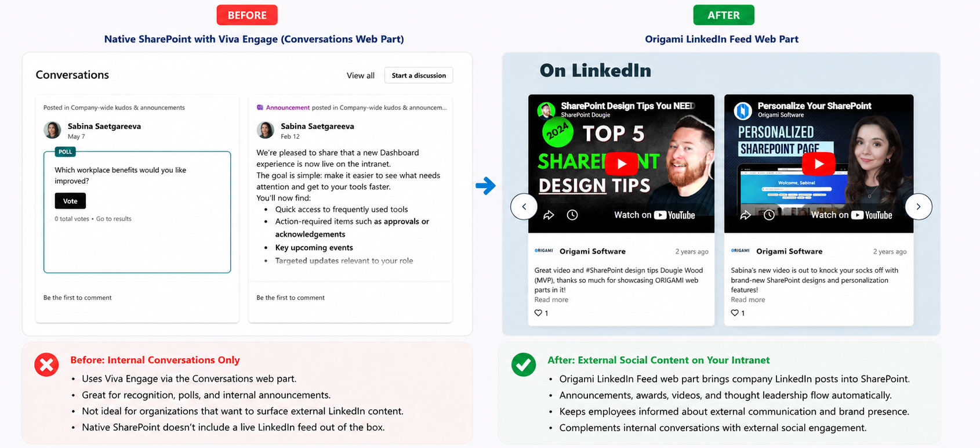
Task: Expand Read more on Sabina's new video post
Action: pyautogui.click(x=748, y=300)
